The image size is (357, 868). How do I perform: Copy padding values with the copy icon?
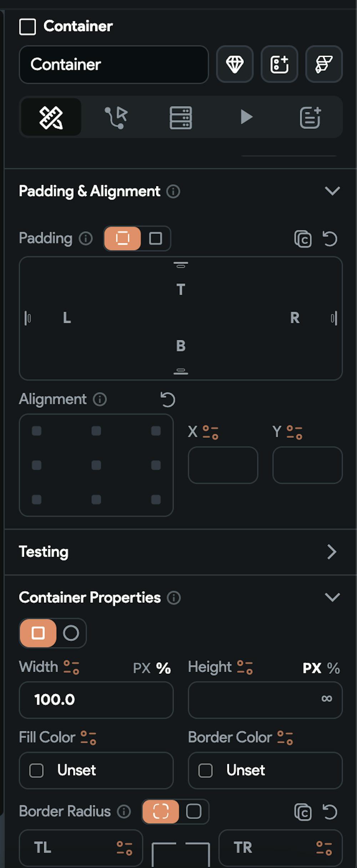click(x=303, y=239)
